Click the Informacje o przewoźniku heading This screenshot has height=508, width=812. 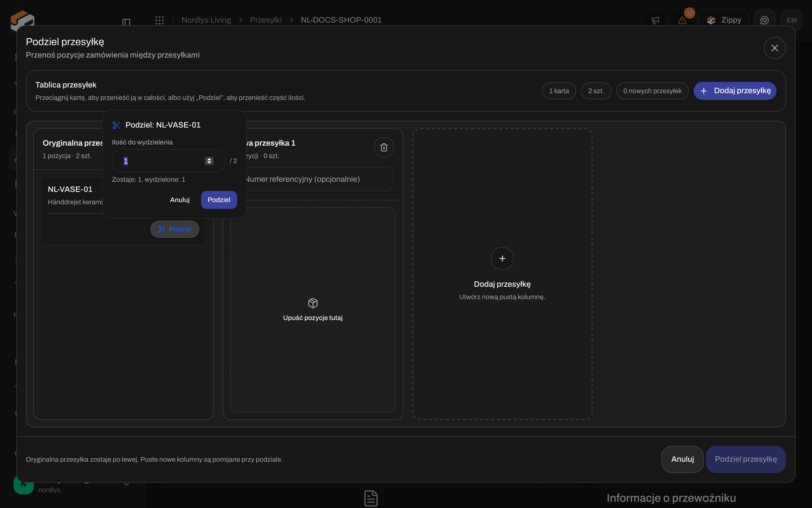[671, 498]
